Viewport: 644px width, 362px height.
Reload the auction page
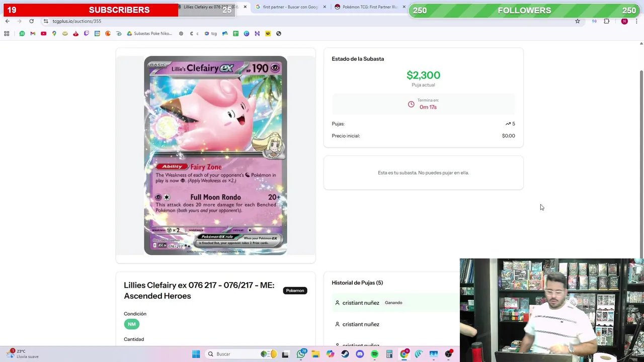pyautogui.click(x=31, y=21)
